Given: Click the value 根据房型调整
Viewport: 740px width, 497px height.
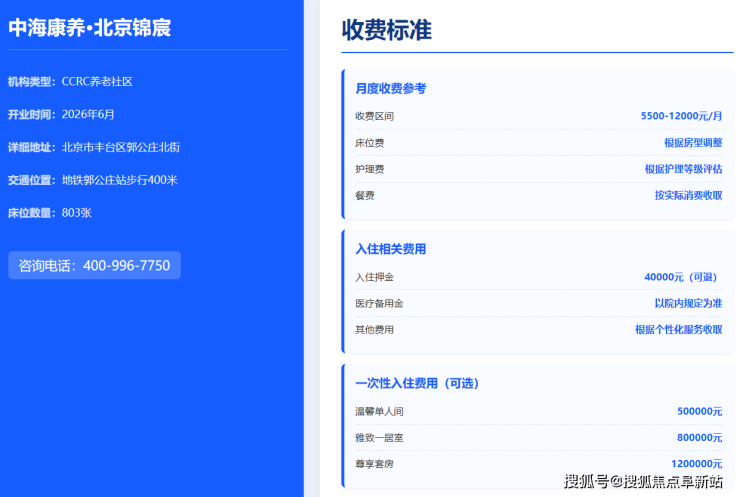Looking at the screenshot, I should pos(693,143).
